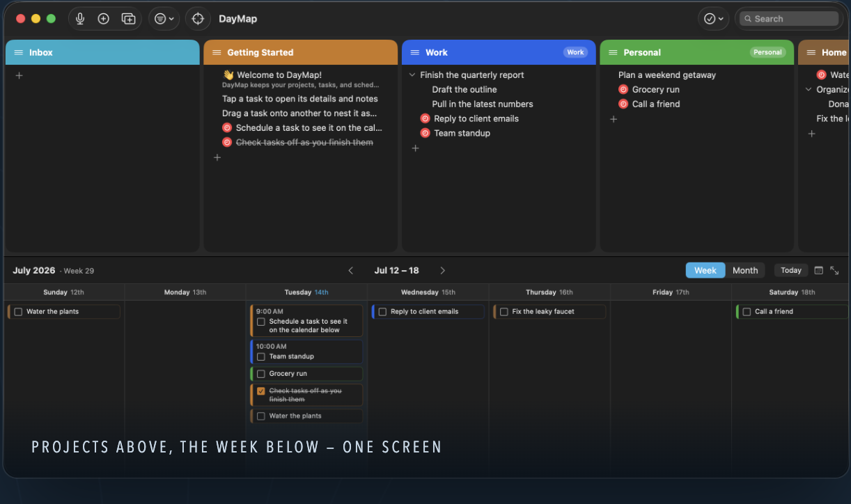Screen dimensions: 851x504
Task: Click the Search field
Action: coord(788,19)
